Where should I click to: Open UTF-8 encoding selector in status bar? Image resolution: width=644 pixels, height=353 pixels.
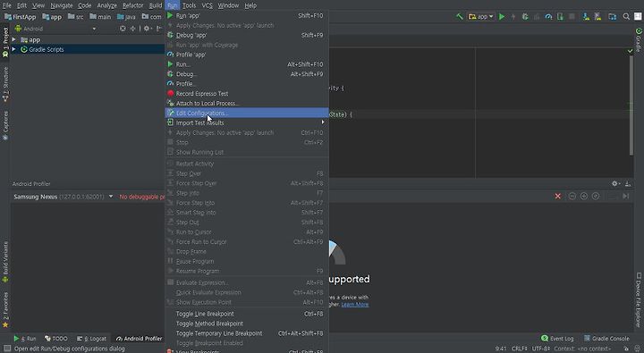coord(540,349)
